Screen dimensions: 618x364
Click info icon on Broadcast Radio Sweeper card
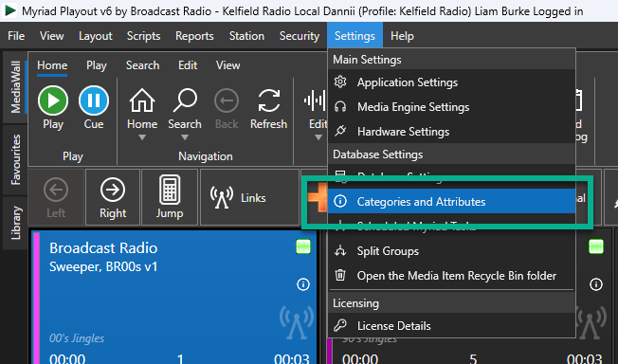click(x=303, y=284)
